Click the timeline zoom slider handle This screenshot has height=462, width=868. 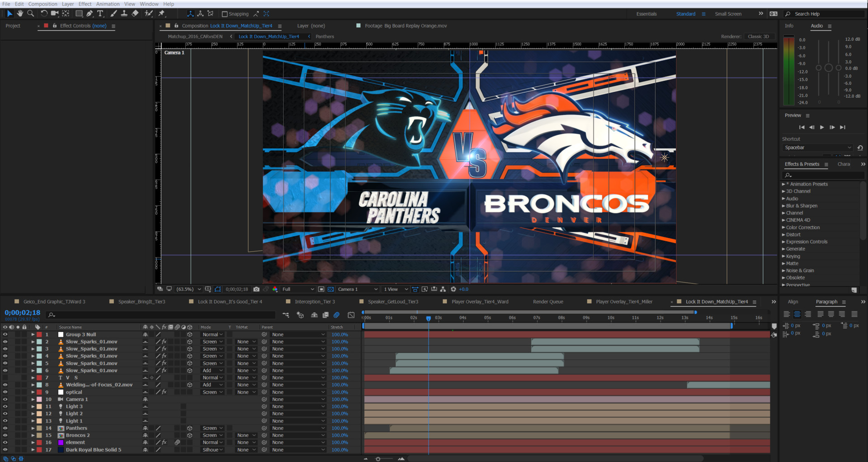pos(378,459)
